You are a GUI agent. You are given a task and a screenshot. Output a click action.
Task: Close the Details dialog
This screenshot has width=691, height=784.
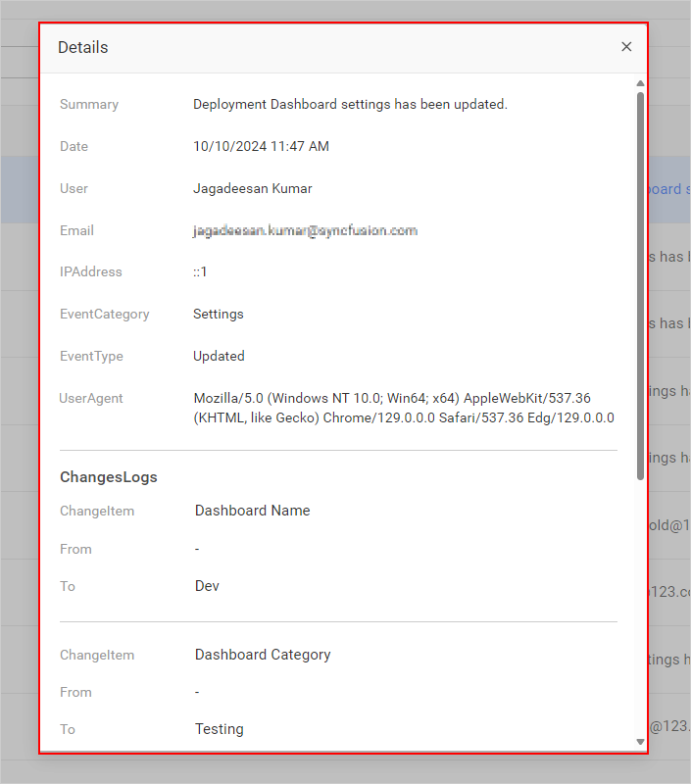pyautogui.click(x=626, y=47)
